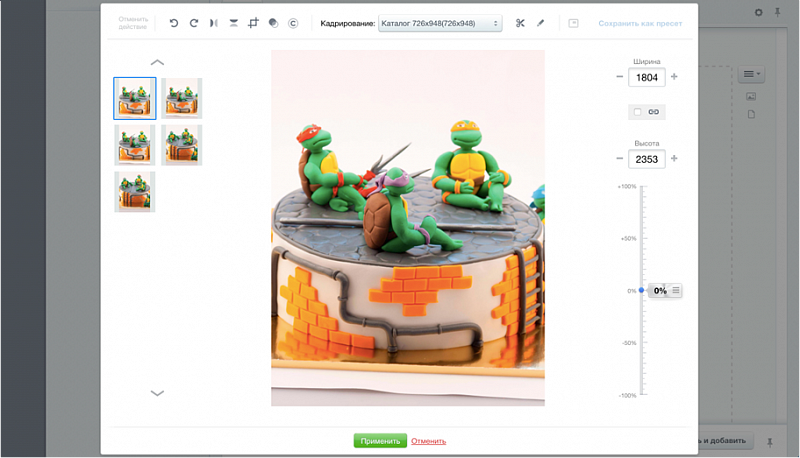Viewport: 800px width, 458px height.
Task: Show next thumbnails with the down chevron
Action: [x=157, y=393]
